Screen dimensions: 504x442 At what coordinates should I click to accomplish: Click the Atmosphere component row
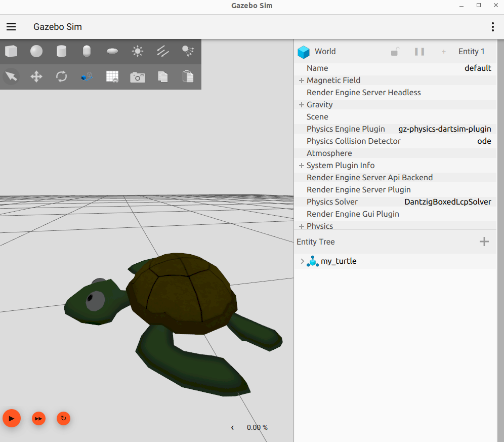click(x=395, y=153)
